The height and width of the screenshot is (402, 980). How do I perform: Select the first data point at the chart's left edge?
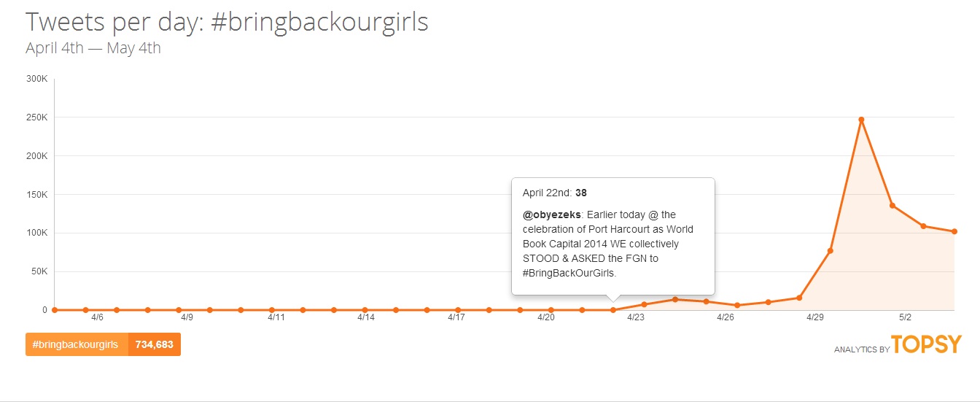55,310
